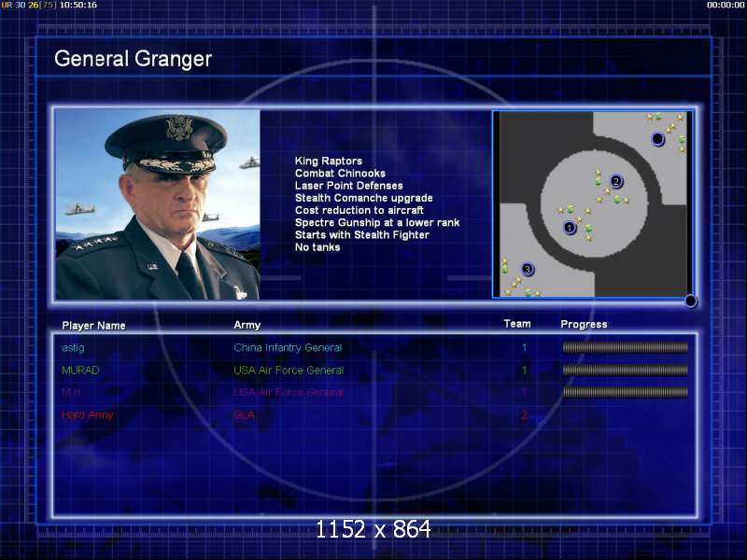Select player M.H in the list
The height and width of the screenshot is (560, 747).
tap(71, 392)
